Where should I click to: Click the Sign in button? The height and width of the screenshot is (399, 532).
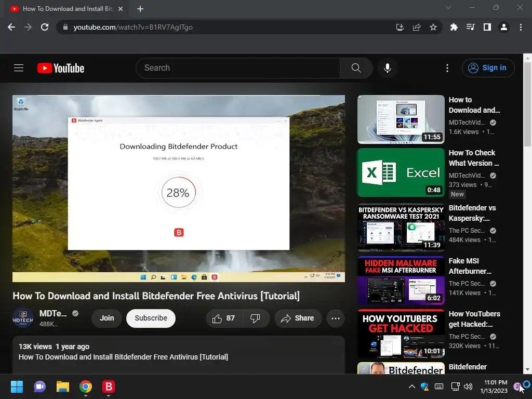pos(488,68)
